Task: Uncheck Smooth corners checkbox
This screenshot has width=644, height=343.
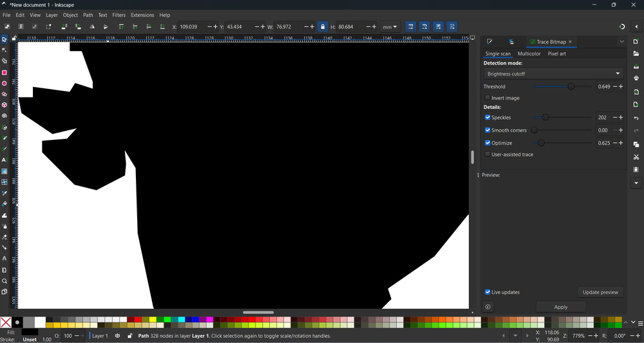Action: click(488, 130)
